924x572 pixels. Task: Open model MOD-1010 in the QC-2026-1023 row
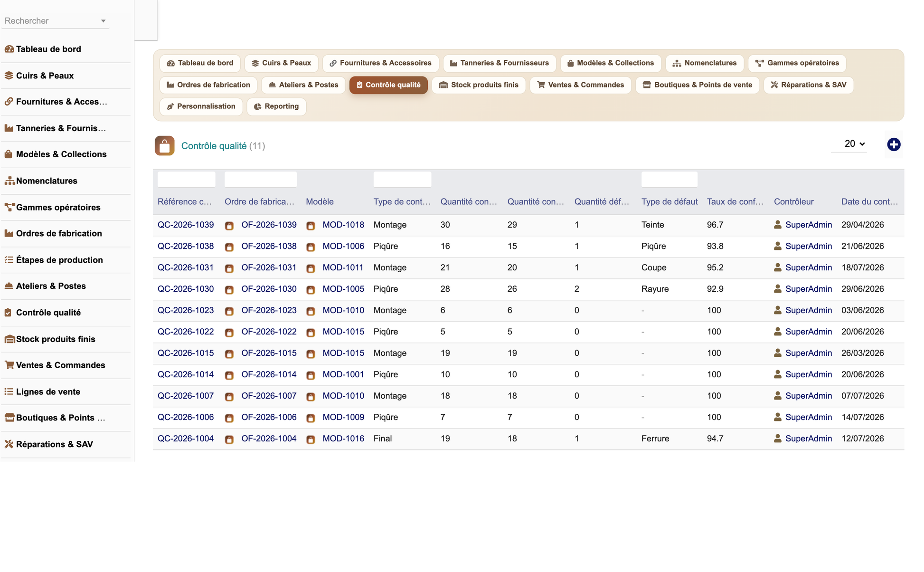(x=343, y=310)
